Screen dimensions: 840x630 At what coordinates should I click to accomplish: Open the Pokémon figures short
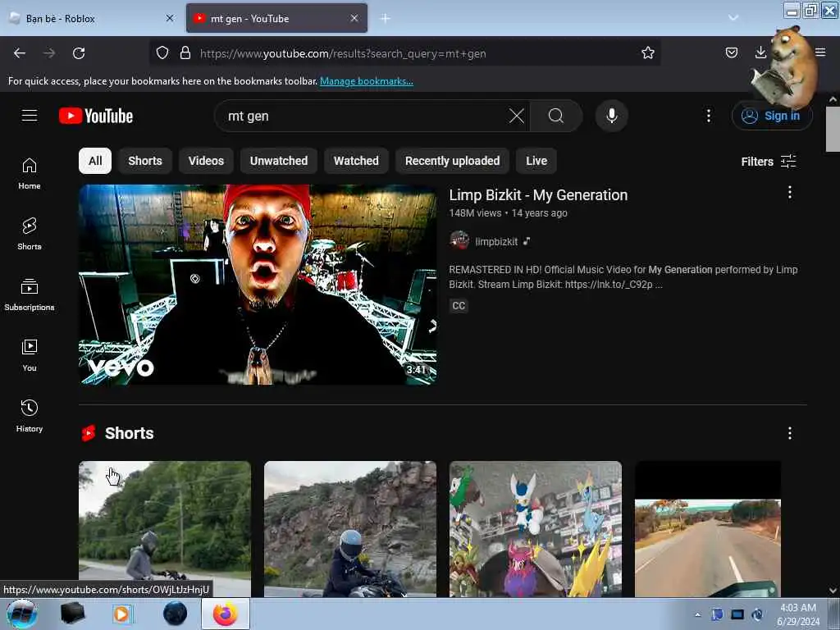pos(536,529)
